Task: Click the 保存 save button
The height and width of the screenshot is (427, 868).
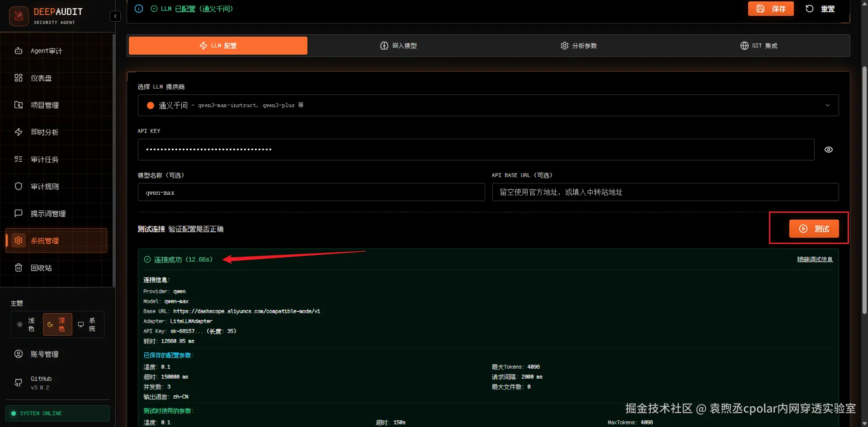Action: pyautogui.click(x=771, y=9)
